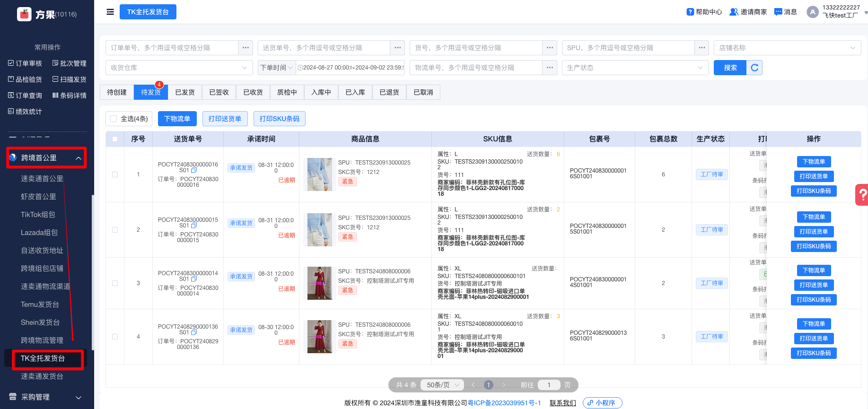This screenshot has width=868, height=409.
Task: Toggle the select all (4条) checkbox
Action: (x=114, y=119)
